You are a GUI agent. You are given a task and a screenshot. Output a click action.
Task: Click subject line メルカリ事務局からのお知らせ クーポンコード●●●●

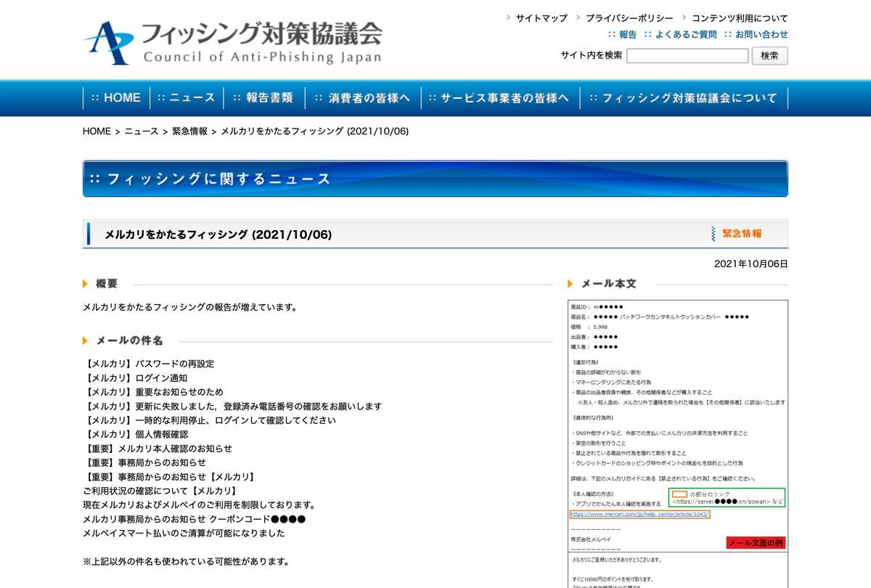pyautogui.click(x=195, y=519)
